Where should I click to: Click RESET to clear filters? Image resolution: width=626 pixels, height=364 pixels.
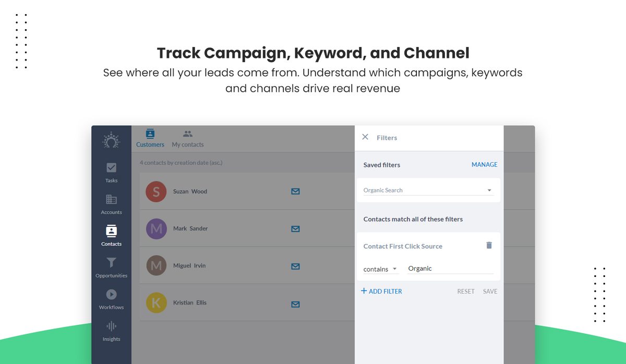click(466, 292)
